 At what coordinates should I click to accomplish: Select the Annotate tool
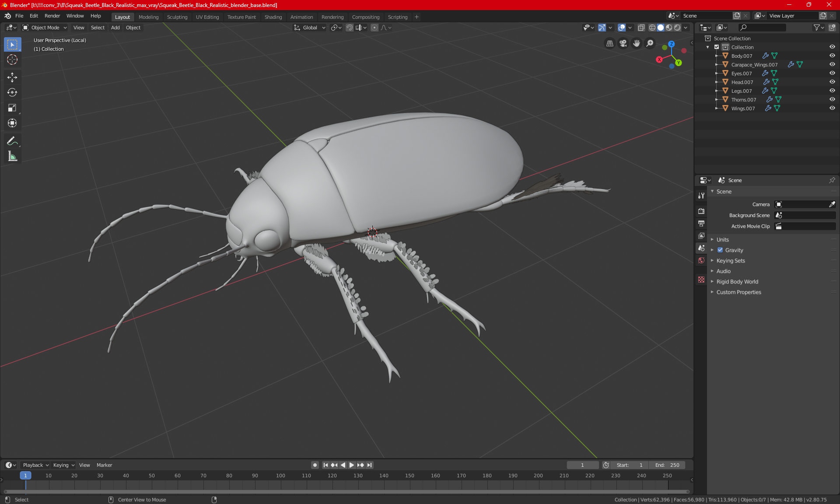[12, 141]
